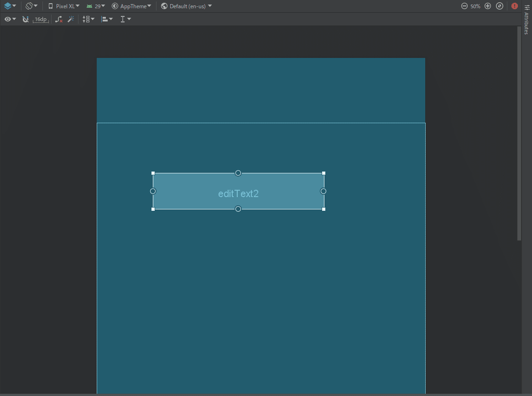Click the 50% zoom level text
Screen dimensions: 532x396
[475, 6]
